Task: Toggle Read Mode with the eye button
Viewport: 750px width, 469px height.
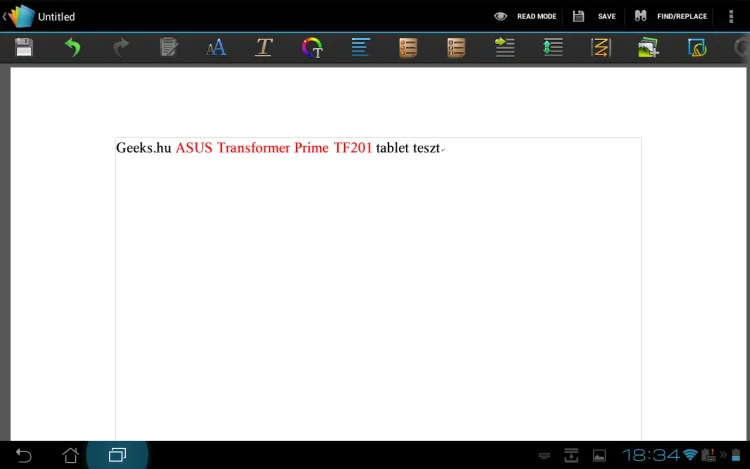Action: [x=525, y=16]
